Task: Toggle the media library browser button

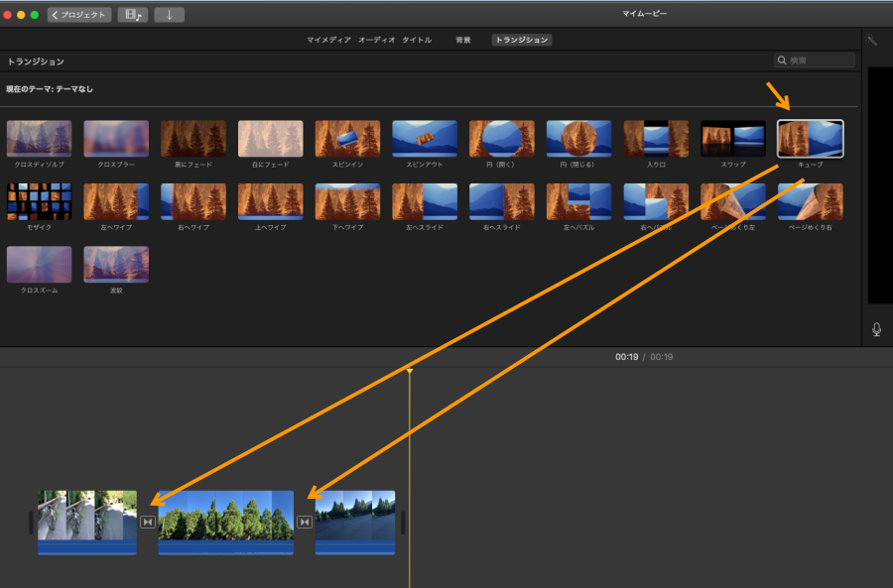Action: [x=132, y=15]
